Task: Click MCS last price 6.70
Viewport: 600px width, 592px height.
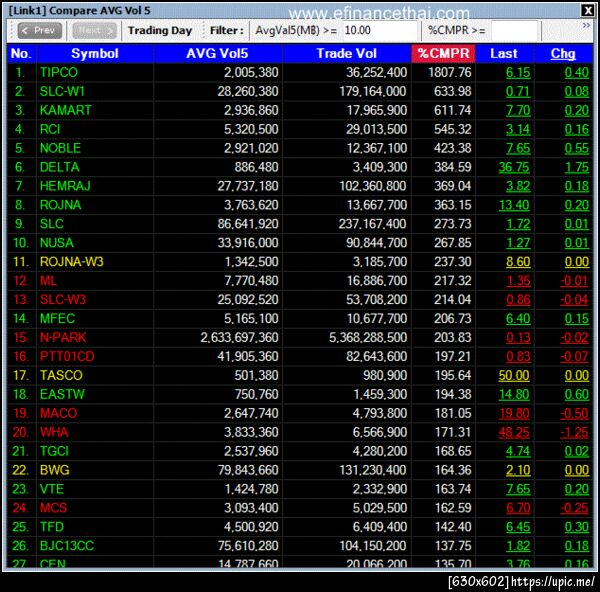Action: [518, 508]
